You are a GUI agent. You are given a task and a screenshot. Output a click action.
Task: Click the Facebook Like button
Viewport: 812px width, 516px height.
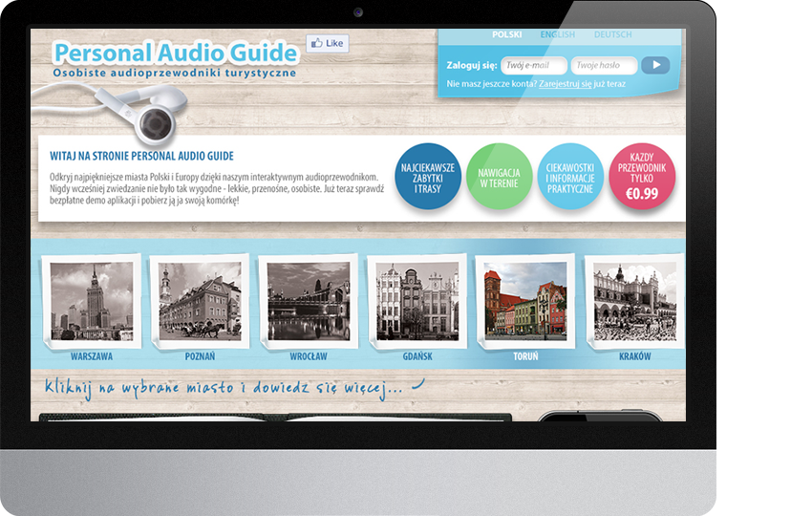tap(327, 43)
